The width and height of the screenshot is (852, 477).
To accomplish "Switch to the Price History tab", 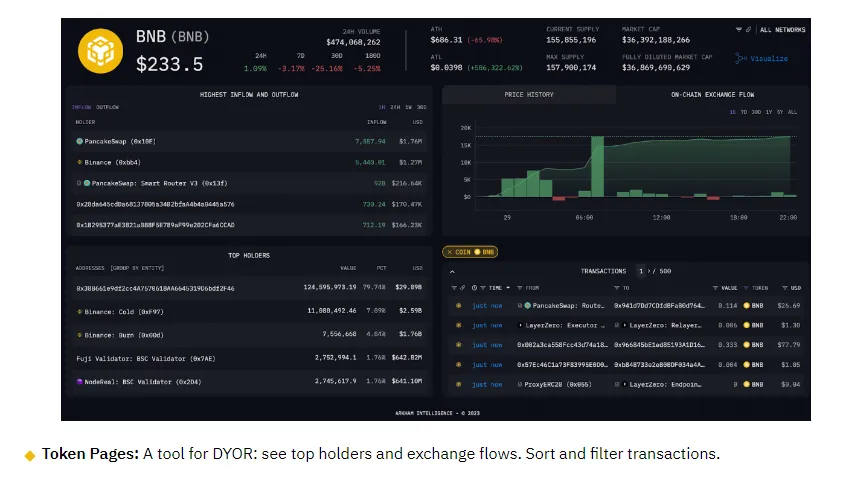I will (529, 95).
